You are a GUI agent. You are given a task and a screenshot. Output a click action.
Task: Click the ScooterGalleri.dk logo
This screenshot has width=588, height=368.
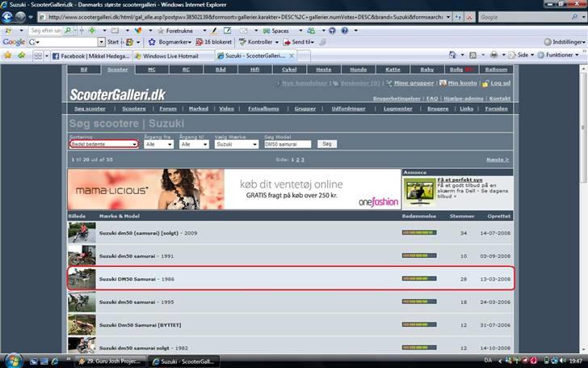[117, 95]
